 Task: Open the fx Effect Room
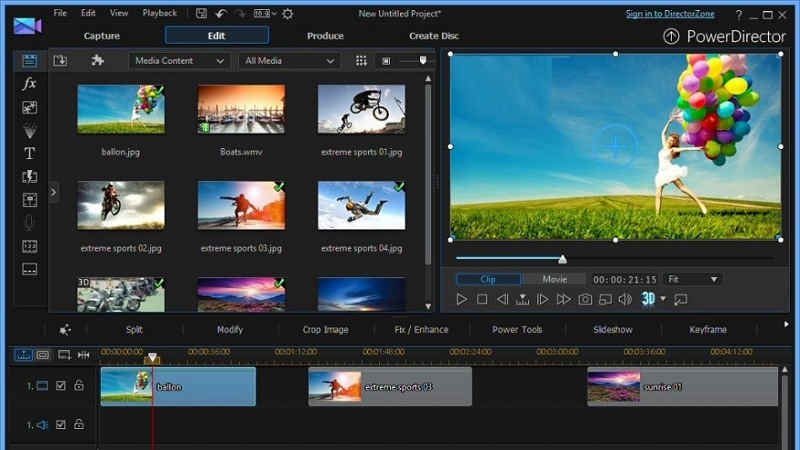point(29,83)
